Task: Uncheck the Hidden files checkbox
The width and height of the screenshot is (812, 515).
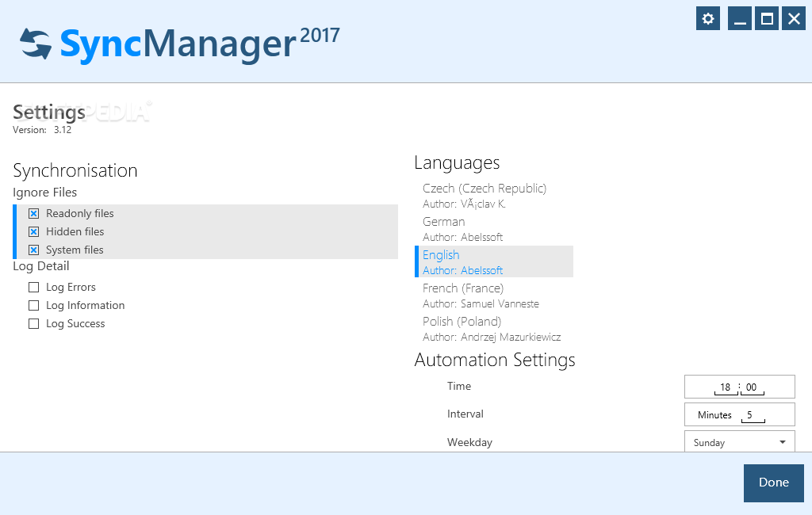Action: coord(33,231)
